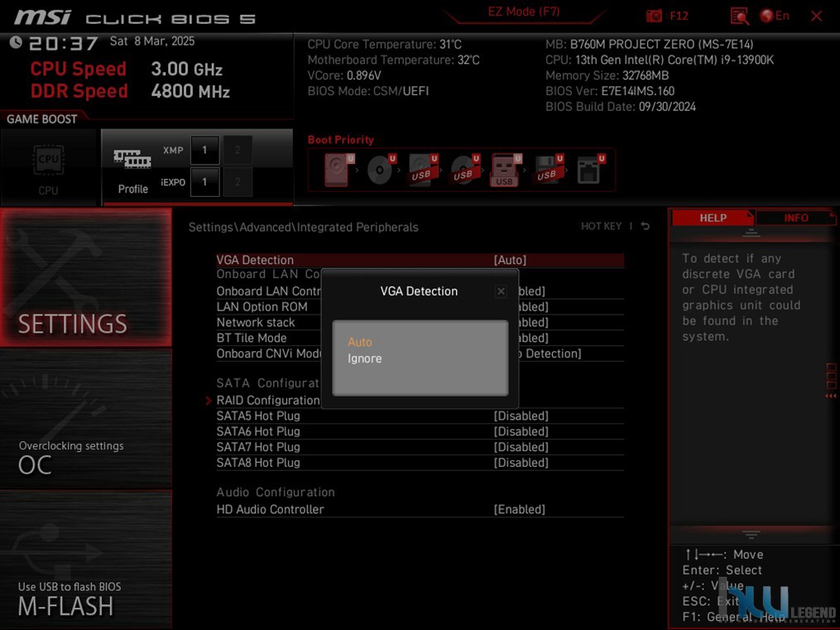The width and height of the screenshot is (840, 630).
Task: Select the first hard disk boot device icon
Action: tap(339, 169)
